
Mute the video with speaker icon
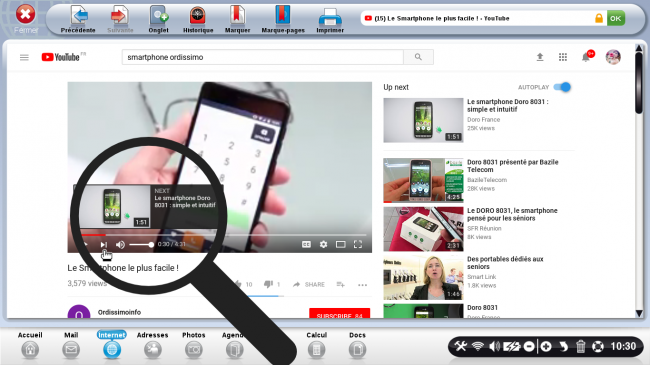pos(120,245)
